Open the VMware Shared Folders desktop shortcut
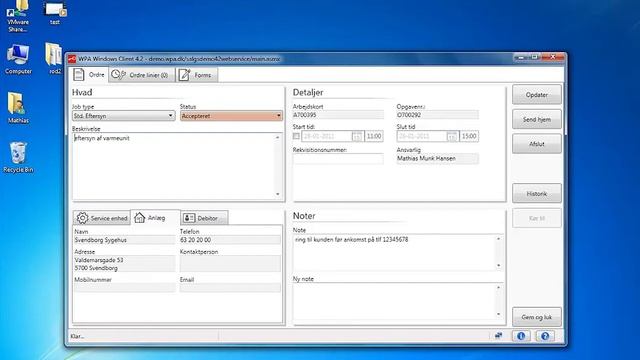This screenshot has height=360, width=640. [18, 16]
